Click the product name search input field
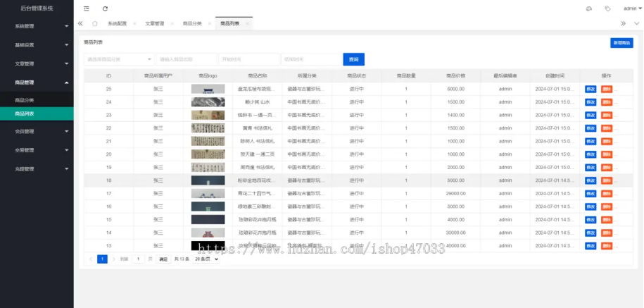Viewport: 644px width, 308px height. click(x=184, y=59)
